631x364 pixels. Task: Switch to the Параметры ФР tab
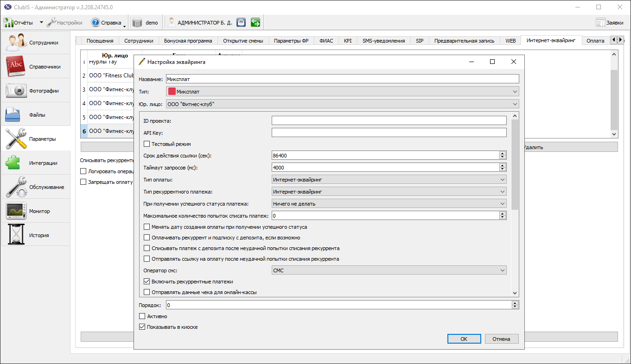coord(291,41)
